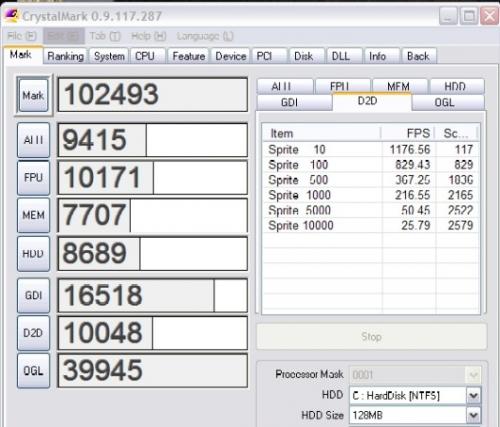Select the PCI tab
Image resolution: width=500 pixels, height=427 pixels.
269,56
